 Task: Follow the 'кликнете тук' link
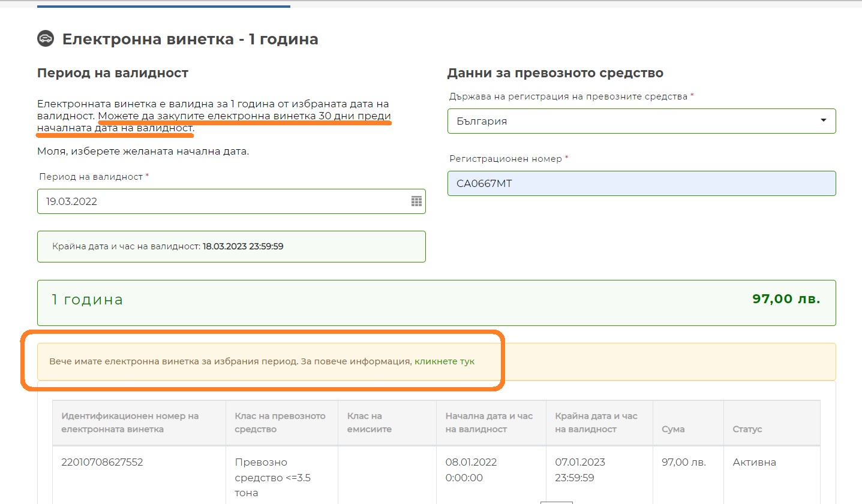pyautogui.click(x=444, y=361)
